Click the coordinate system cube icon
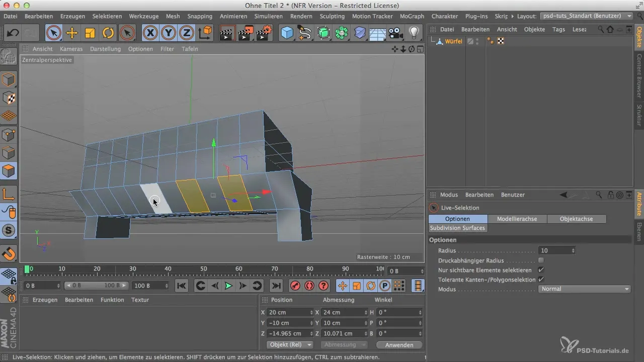644x362 pixels. [x=205, y=33]
